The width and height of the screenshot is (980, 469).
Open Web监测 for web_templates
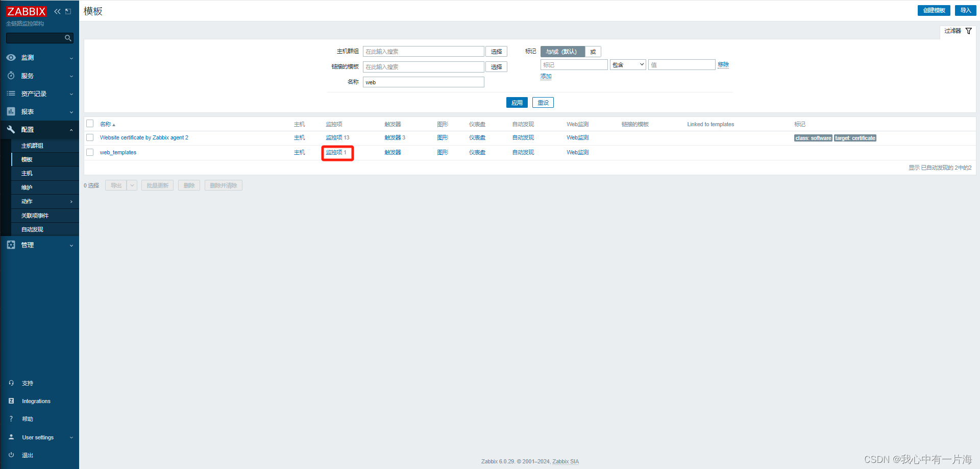(x=577, y=152)
